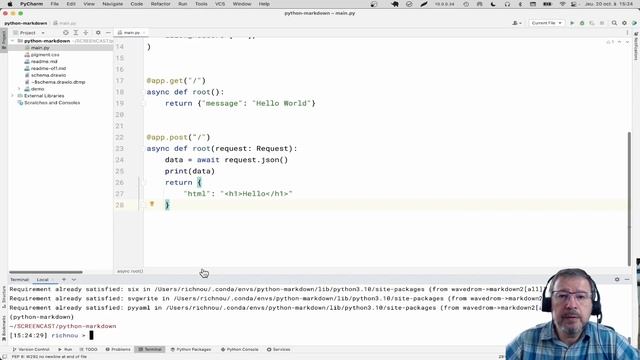Open the PyCharm application menu
This screenshot has height=360, width=640.
pyautogui.click(x=31, y=4)
